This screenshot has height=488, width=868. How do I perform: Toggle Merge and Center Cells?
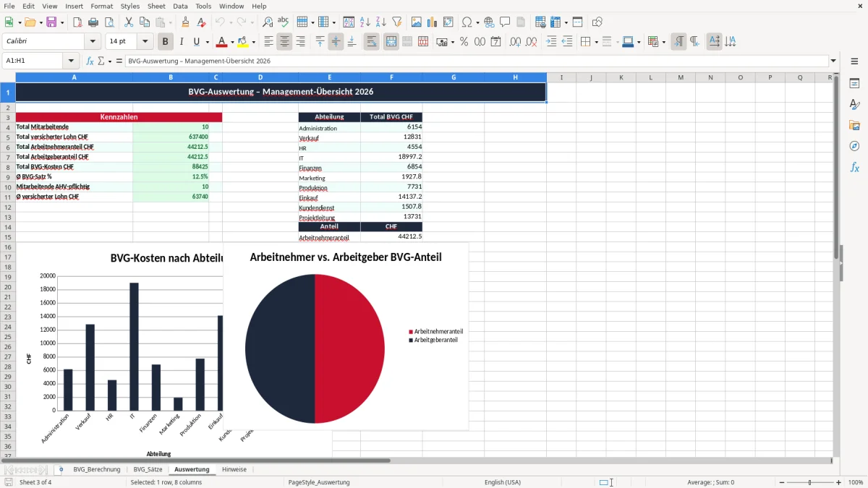click(x=391, y=42)
